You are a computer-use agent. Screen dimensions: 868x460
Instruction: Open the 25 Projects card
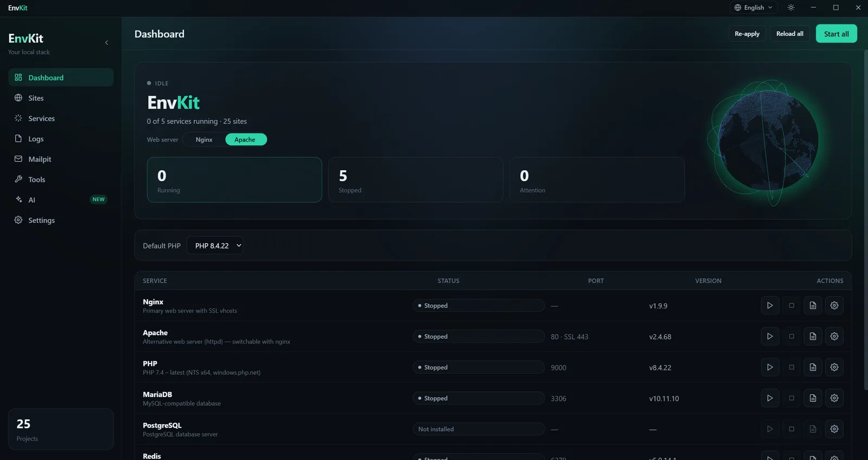tap(61, 429)
